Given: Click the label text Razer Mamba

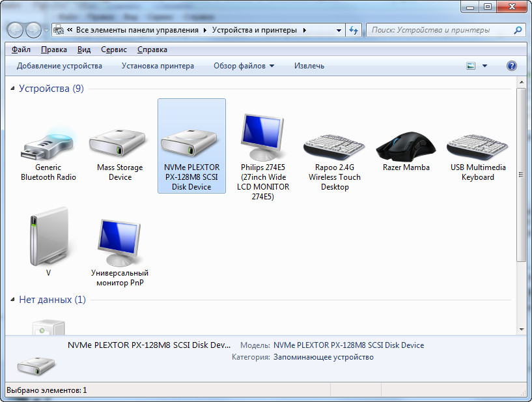Looking at the screenshot, I should [406, 167].
